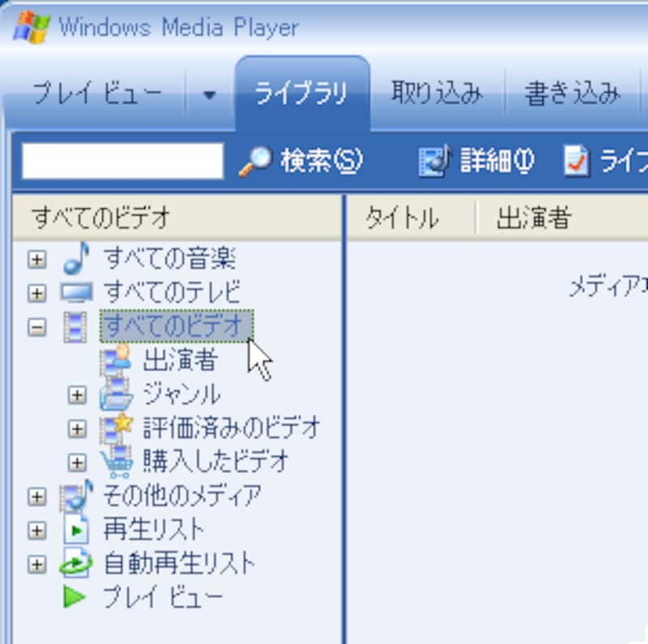Click the 詳細(I) button label
This screenshot has height=644, width=648.
pos(497,160)
